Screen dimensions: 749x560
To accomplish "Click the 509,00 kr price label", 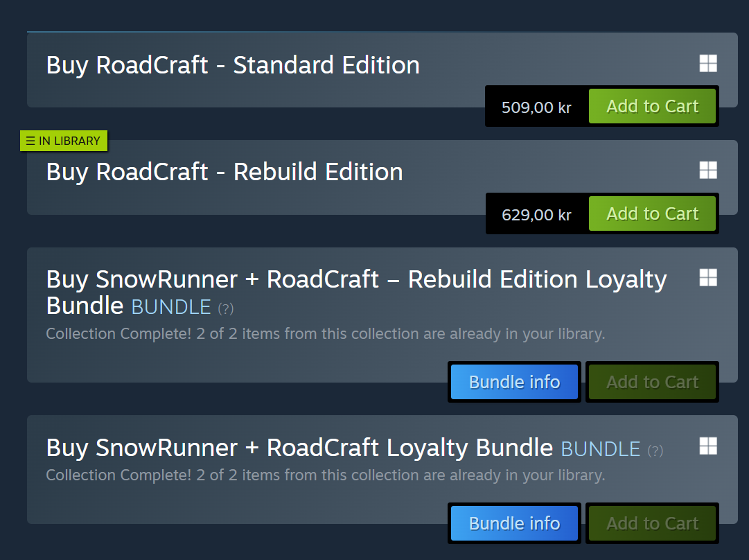I will coord(536,107).
